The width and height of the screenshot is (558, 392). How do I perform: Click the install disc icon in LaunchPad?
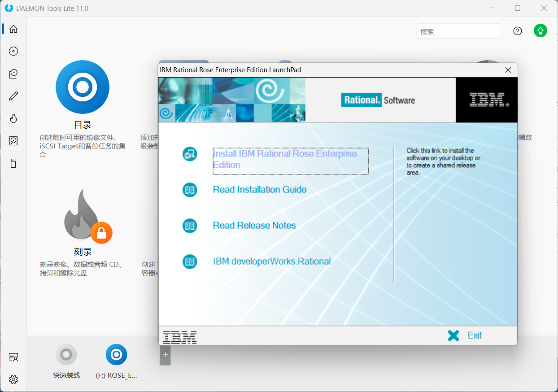(x=190, y=154)
